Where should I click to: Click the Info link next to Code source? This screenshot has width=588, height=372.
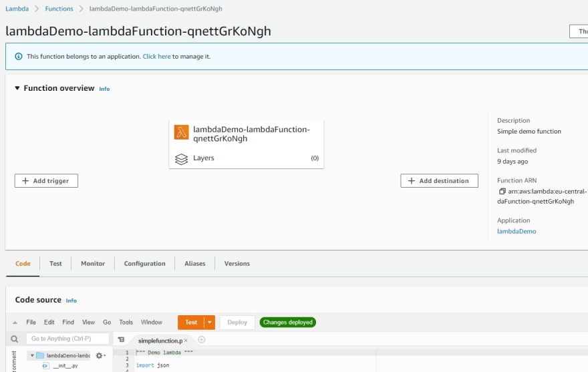[x=71, y=301]
